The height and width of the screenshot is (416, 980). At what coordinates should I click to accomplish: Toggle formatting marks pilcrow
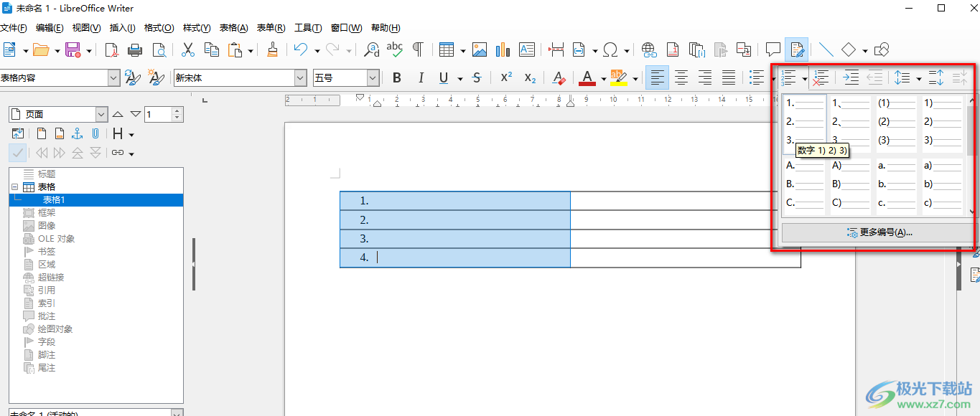(x=417, y=49)
